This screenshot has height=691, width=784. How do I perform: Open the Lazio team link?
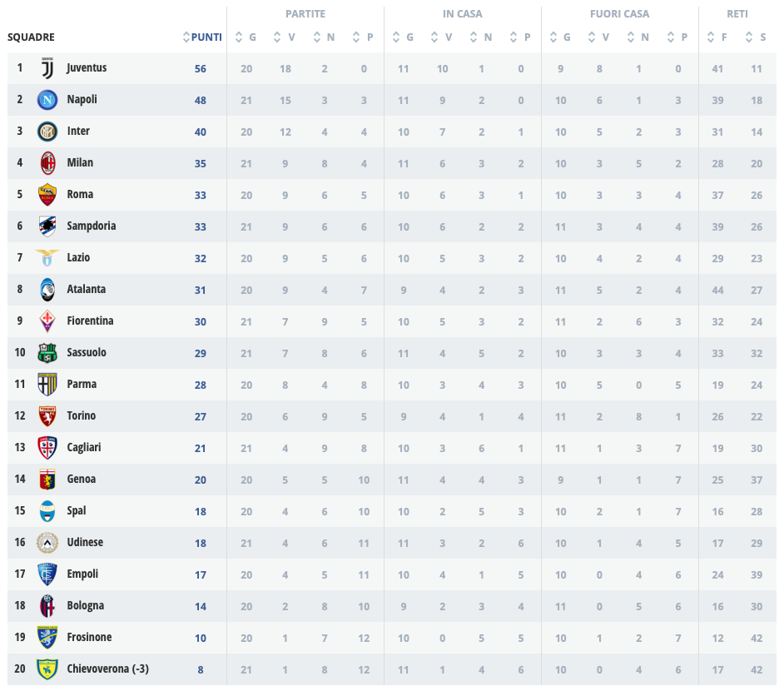[x=78, y=258]
